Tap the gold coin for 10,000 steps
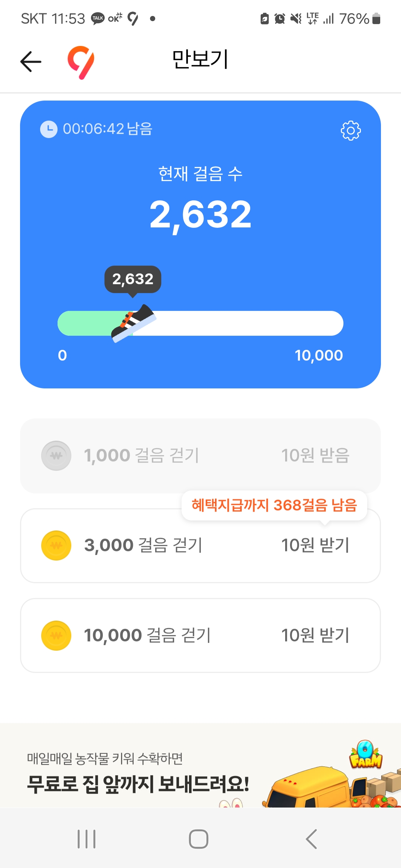The height and width of the screenshot is (868, 401). 56,635
